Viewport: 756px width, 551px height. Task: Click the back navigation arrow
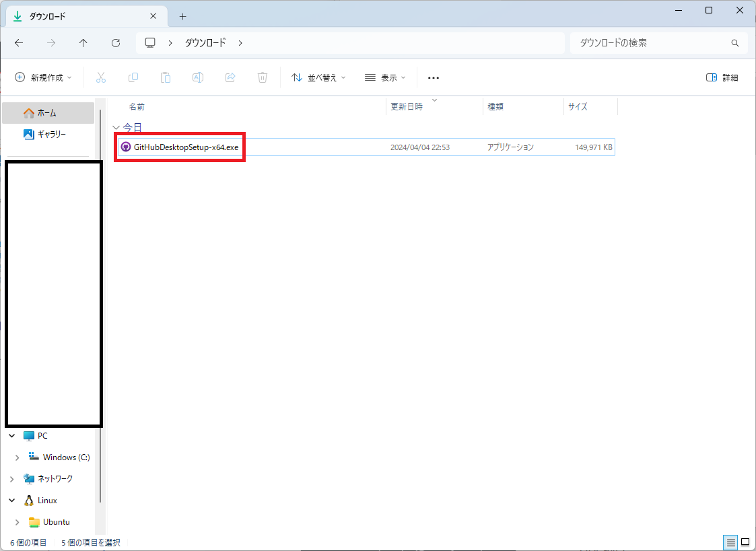coord(19,42)
